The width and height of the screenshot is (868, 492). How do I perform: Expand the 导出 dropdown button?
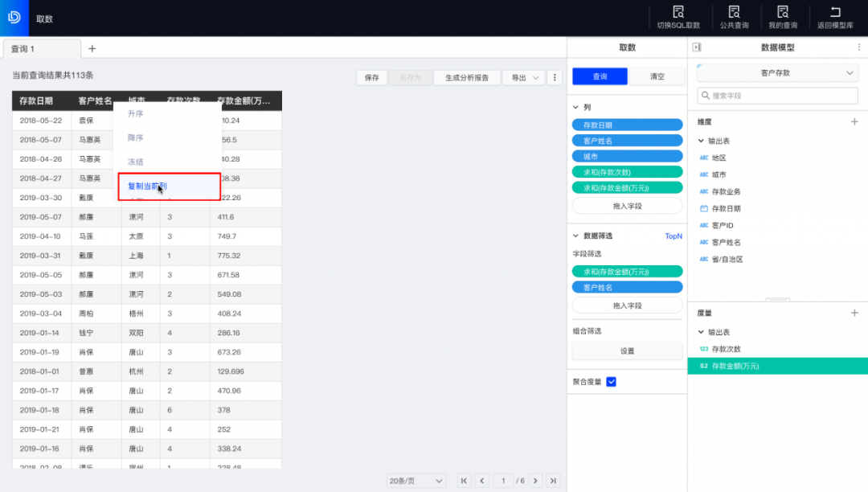point(523,78)
